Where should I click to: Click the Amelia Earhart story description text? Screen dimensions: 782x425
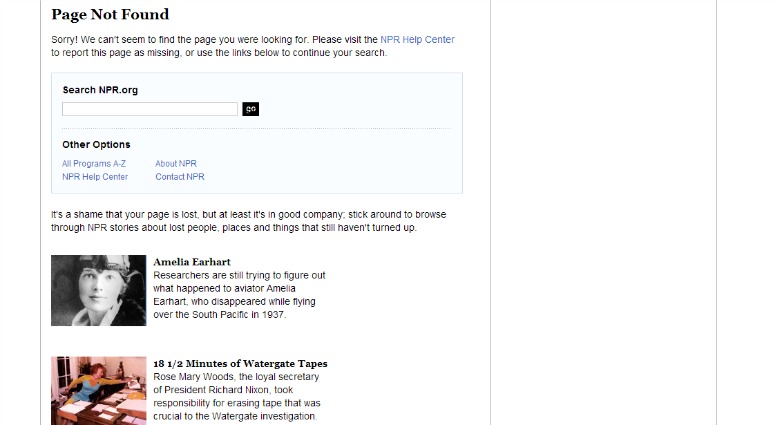pos(239,295)
